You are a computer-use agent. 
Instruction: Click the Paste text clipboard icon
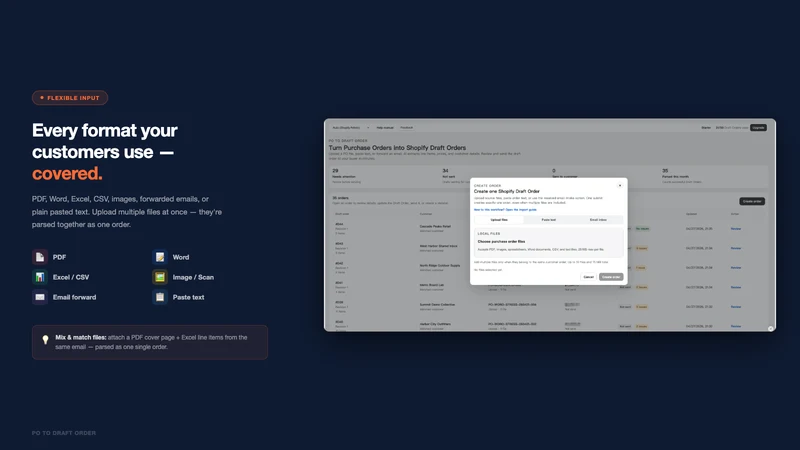(x=160, y=296)
